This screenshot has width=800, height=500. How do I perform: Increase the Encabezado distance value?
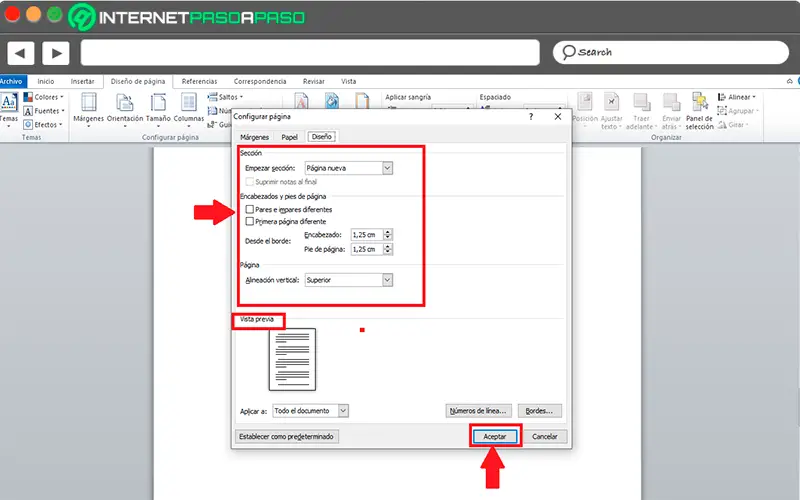pyautogui.click(x=388, y=232)
